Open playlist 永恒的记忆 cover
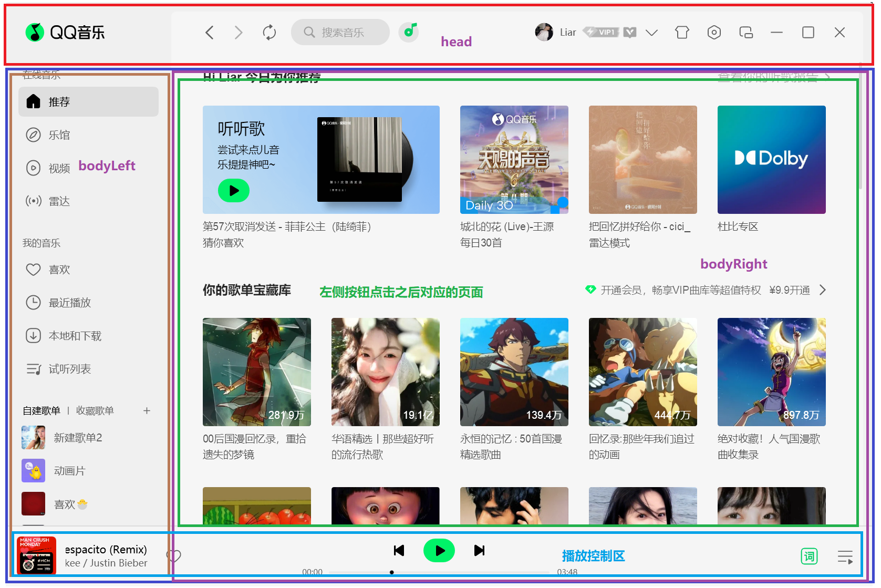The image size is (881, 588). (514, 372)
